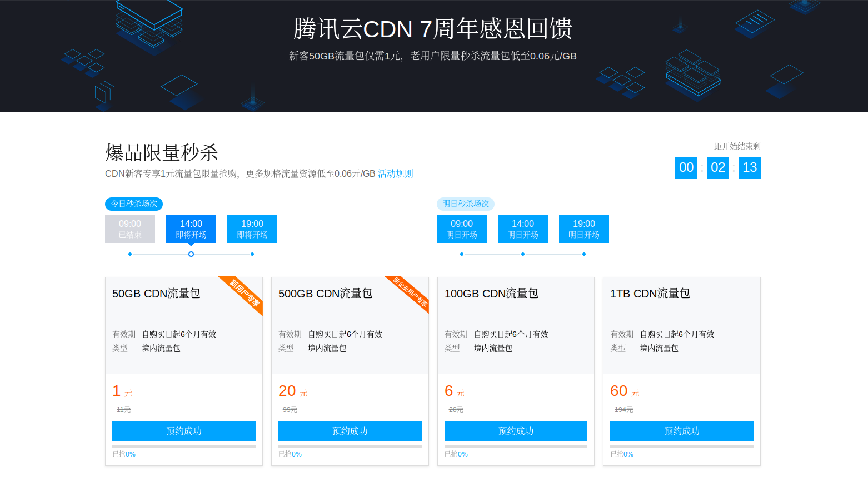The width and height of the screenshot is (868, 491).
Task: Click 预约成功 button for 50GB package
Action: click(x=184, y=431)
